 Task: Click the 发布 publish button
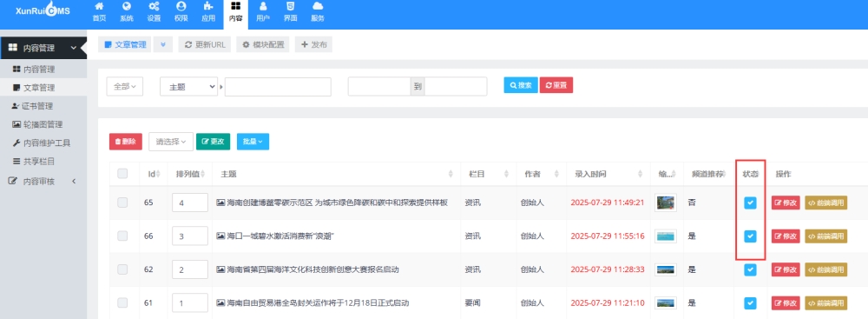[313, 45]
